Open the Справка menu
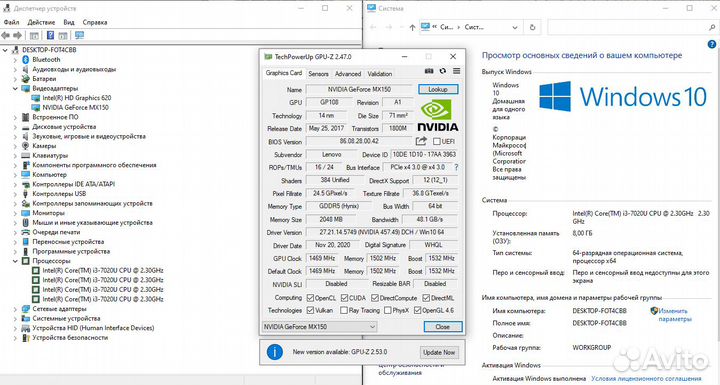 point(95,22)
